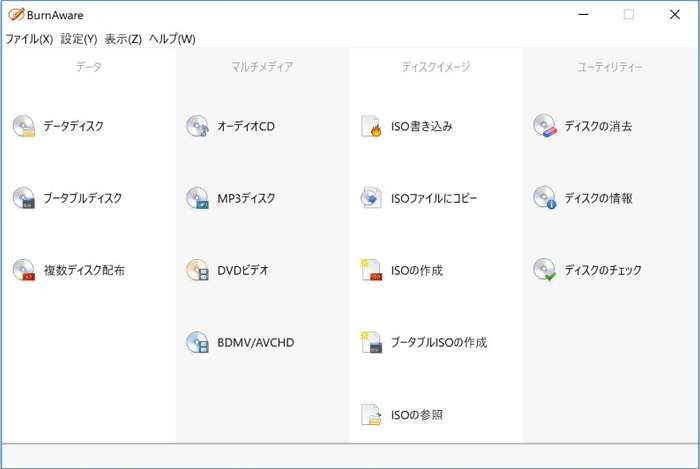Click the DVDビデオ film disc icon
The width and height of the screenshot is (700, 469).
click(x=197, y=270)
